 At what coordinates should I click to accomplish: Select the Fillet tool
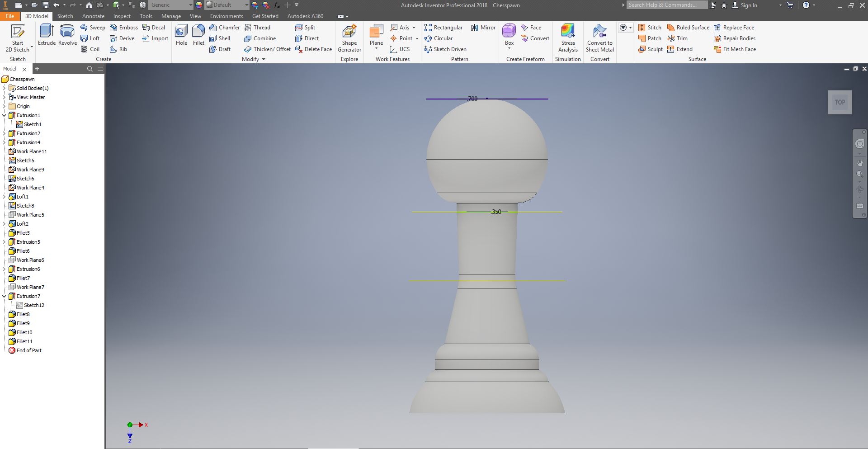pos(198,35)
